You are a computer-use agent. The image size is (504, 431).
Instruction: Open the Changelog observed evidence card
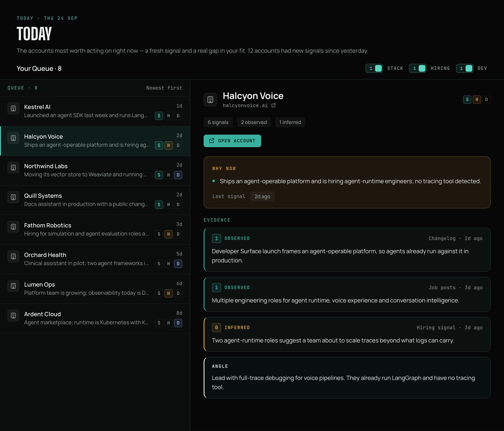click(347, 250)
